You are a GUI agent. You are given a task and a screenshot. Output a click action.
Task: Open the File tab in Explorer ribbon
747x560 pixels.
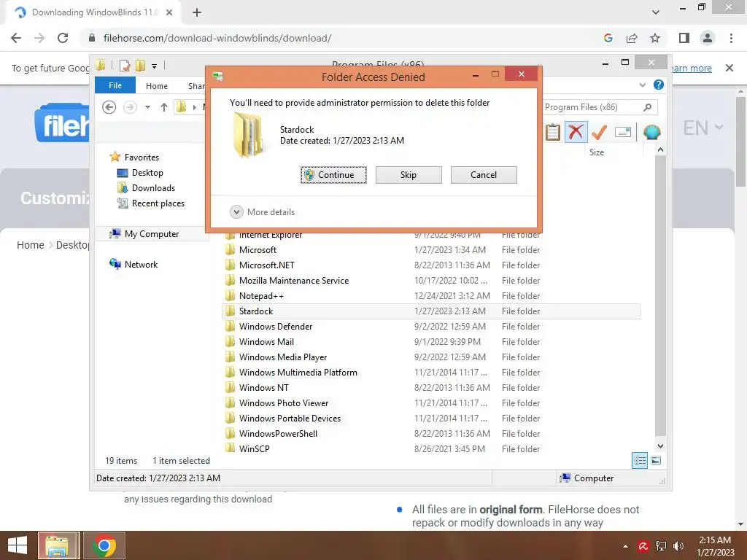pyautogui.click(x=115, y=86)
